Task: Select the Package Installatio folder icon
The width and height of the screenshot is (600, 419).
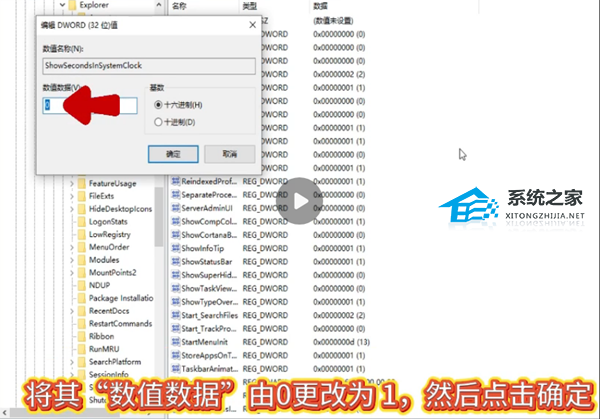Action: click(x=82, y=298)
